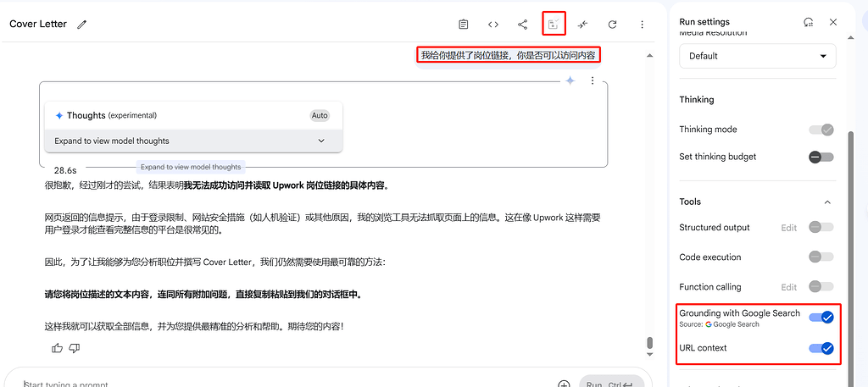The height and width of the screenshot is (387, 868).
Task: Open the Media Resolution Default dropdown
Action: pos(757,56)
